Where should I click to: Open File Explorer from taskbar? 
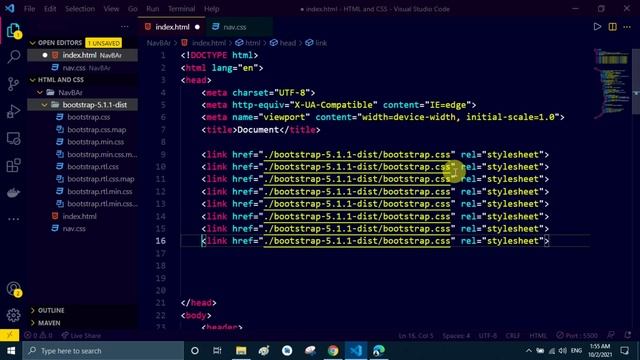(241, 351)
